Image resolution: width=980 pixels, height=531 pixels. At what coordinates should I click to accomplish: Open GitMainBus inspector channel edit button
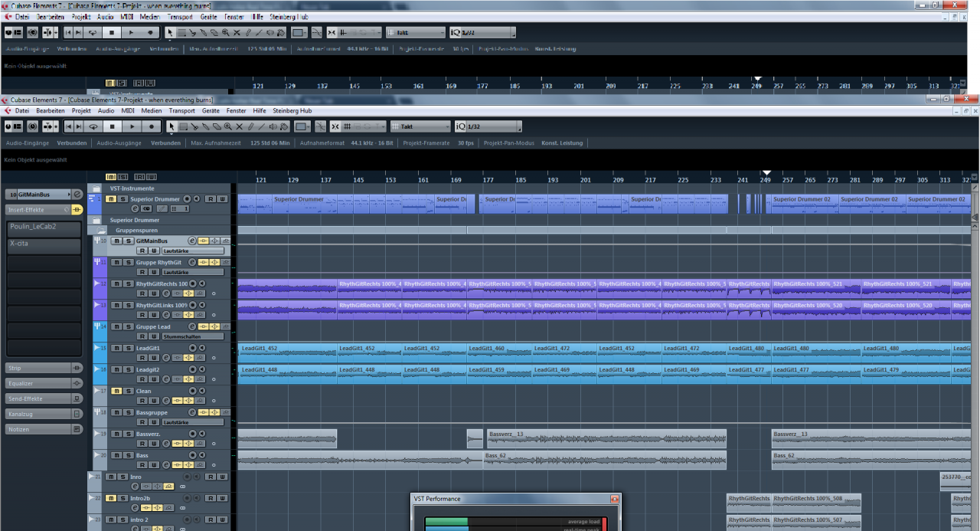[77, 195]
